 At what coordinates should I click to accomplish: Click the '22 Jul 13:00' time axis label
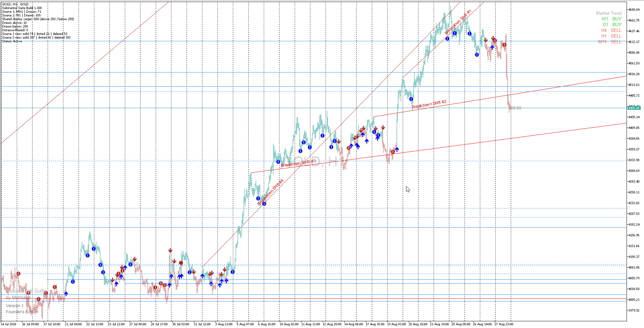tap(95, 324)
